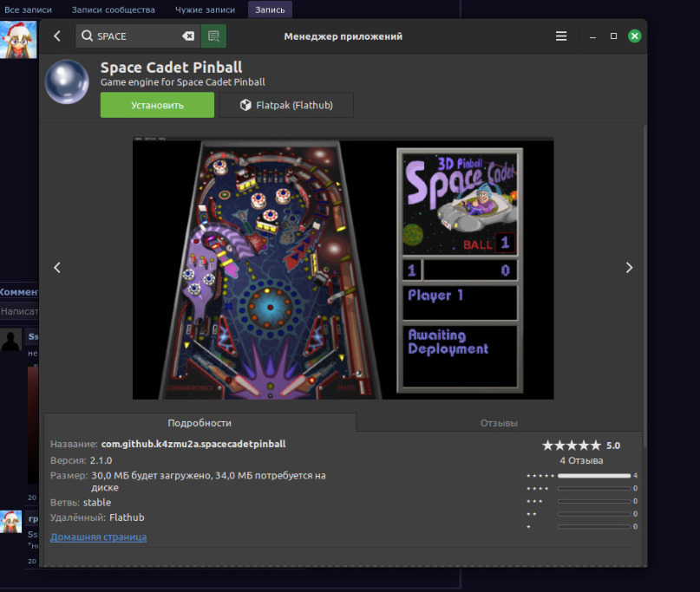Click the Space Cadet Pinball app icon
The height and width of the screenshot is (592, 700).
coord(69,84)
